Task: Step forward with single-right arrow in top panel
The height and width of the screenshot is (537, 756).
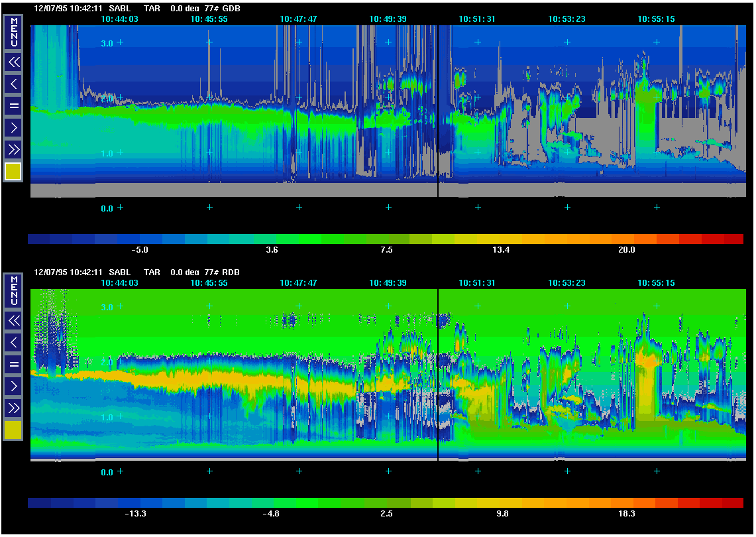Action: (14, 127)
